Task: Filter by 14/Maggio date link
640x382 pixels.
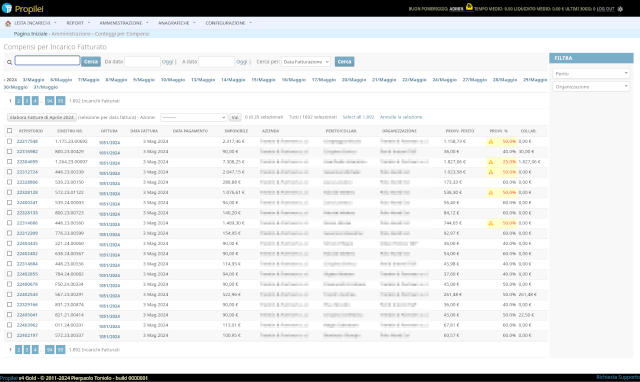Action: (x=233, y=80)
